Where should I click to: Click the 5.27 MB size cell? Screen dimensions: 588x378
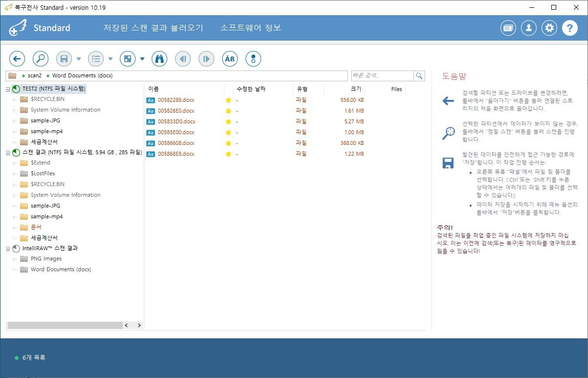click(354, 121)
